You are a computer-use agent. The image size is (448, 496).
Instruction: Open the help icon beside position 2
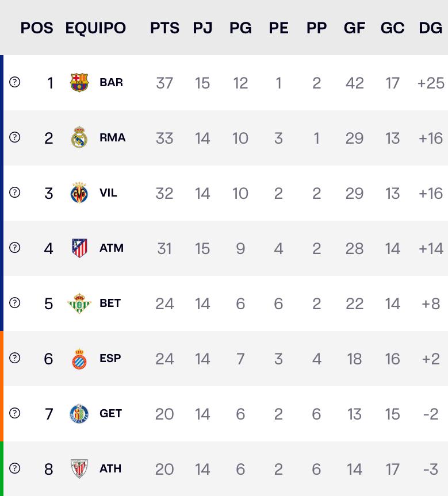point(15,137)
